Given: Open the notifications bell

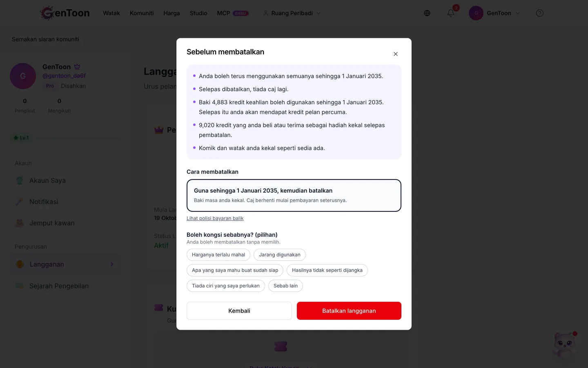Looking at the screenshot, I should (451, 13).
